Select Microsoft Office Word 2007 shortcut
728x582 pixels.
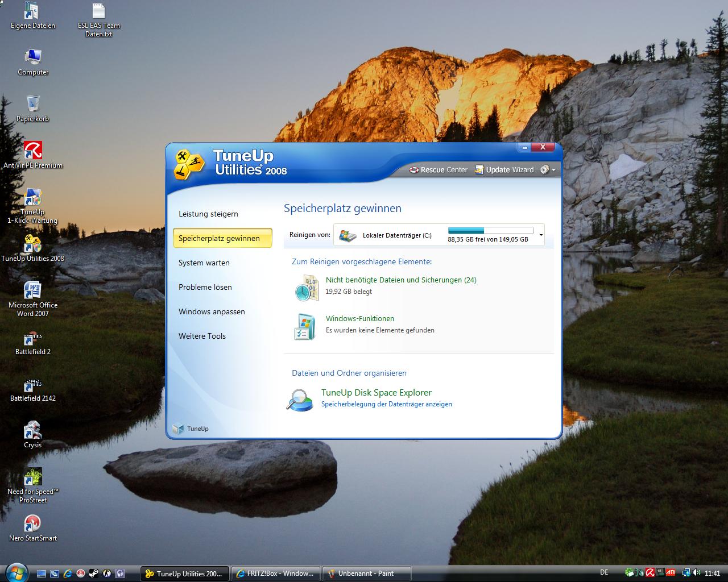33,300
